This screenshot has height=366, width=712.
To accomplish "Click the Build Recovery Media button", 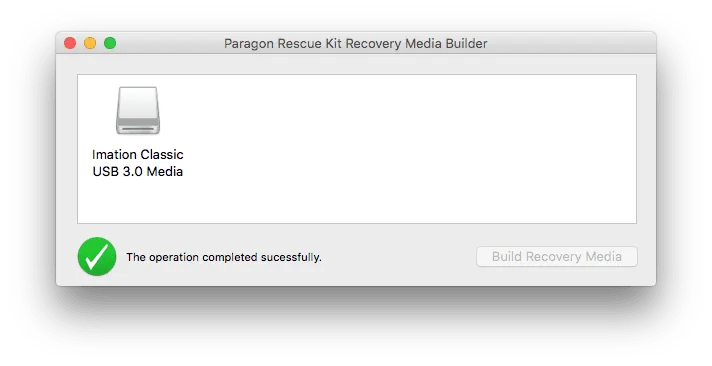I will [x=557, y=257].
